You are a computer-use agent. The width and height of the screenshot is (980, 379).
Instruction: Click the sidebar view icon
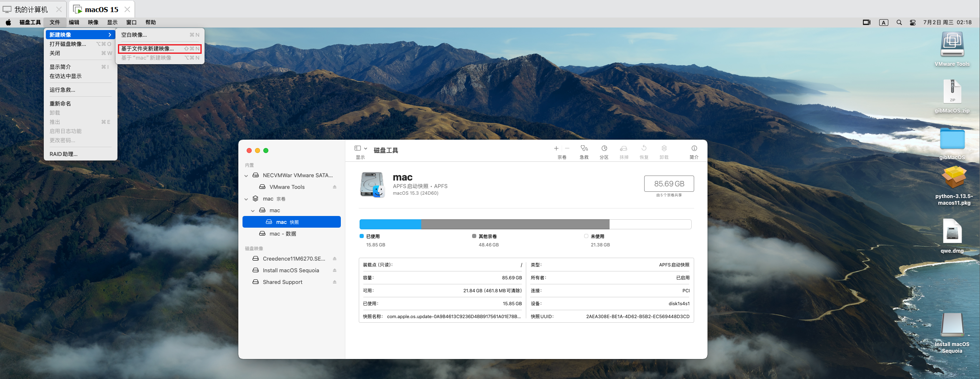pyautogui.click(x=357, y=148)
